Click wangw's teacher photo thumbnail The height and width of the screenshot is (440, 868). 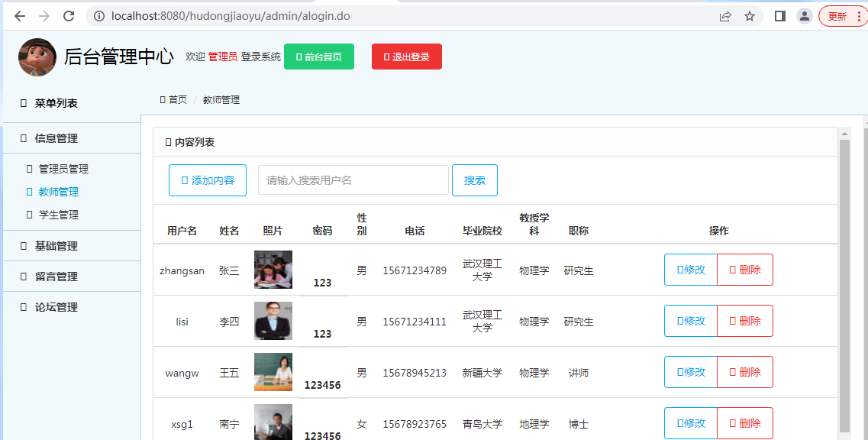[273, 372]
